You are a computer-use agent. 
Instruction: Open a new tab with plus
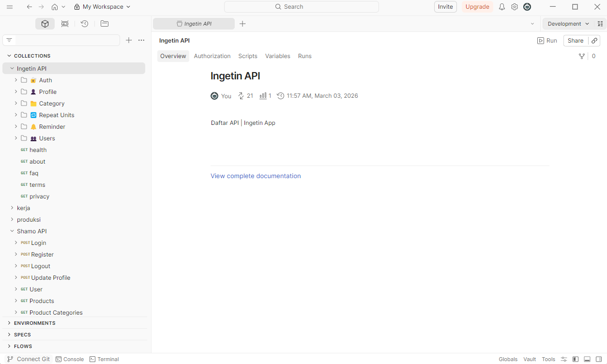click(x=243, y=24)
